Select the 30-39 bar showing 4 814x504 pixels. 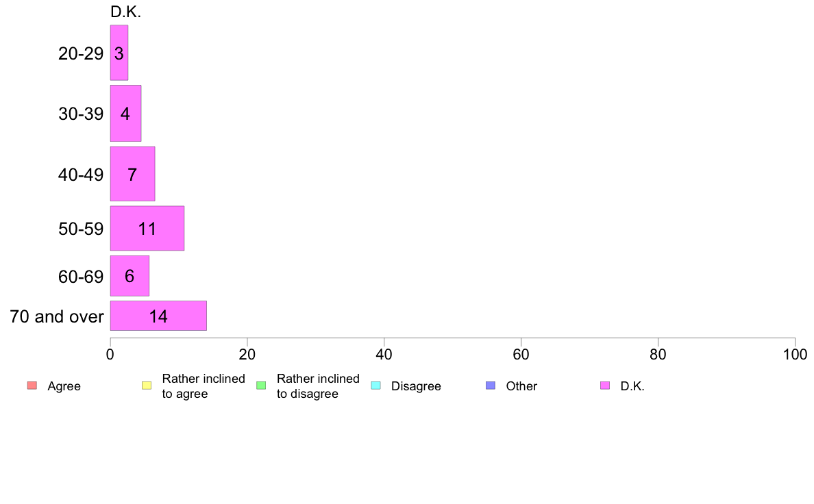[x=125, y=113]
